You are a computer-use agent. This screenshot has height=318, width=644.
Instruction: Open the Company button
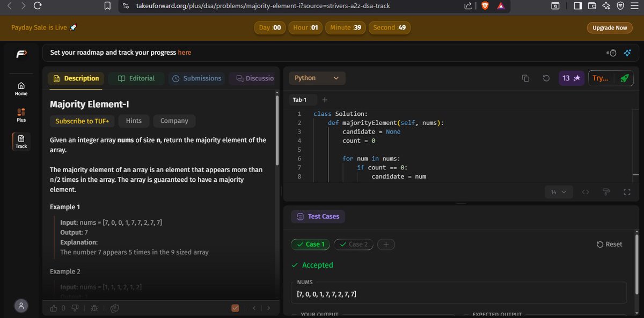[174, 121]
